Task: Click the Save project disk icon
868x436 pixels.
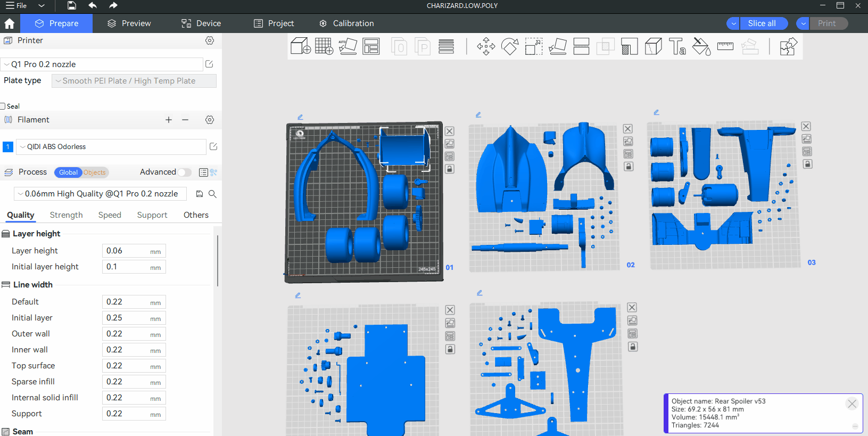Action: click(x=71, y=6)
